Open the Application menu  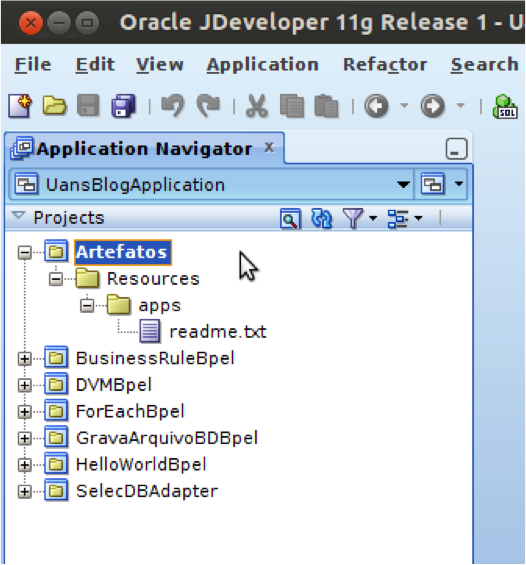click(x=263, y=65)
